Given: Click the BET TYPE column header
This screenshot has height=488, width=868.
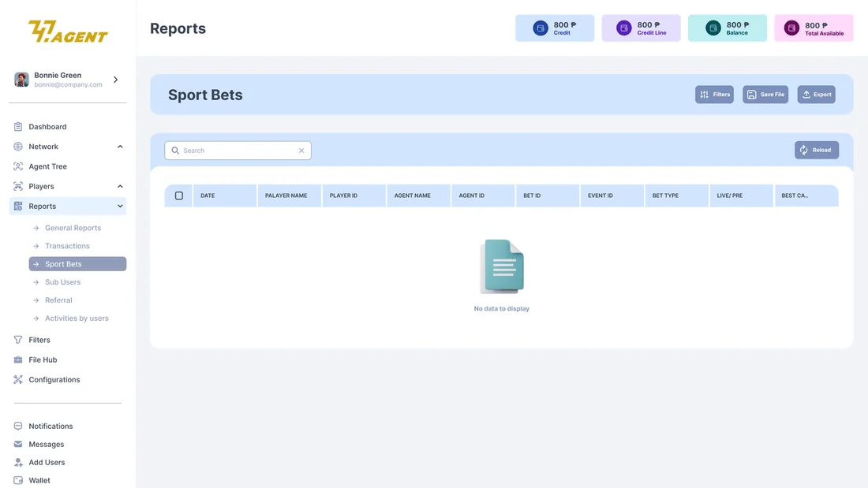Looking at the screenshot, I should (x=676, y=196).
